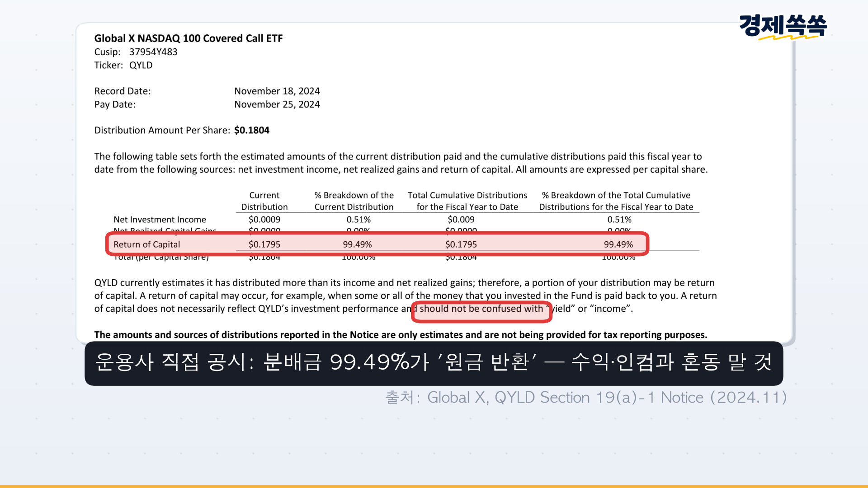This screenshot has width=868, height=488.
Task: Click "0.51%" under % Breakdown of Current Distribution
Action: 359,220
